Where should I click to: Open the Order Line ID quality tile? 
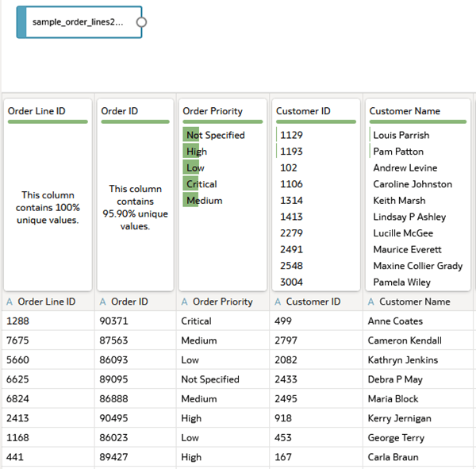click(x=48, y=194)
